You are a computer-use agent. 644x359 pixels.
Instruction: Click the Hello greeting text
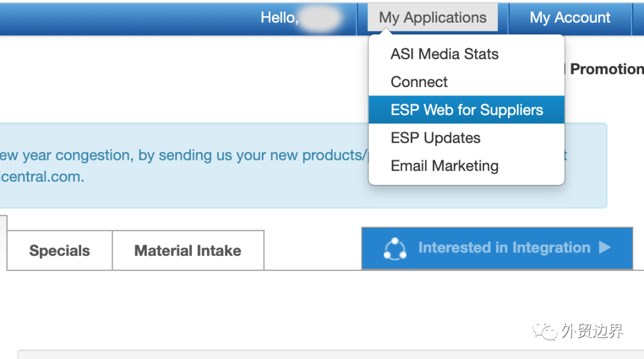click(279, 18)
